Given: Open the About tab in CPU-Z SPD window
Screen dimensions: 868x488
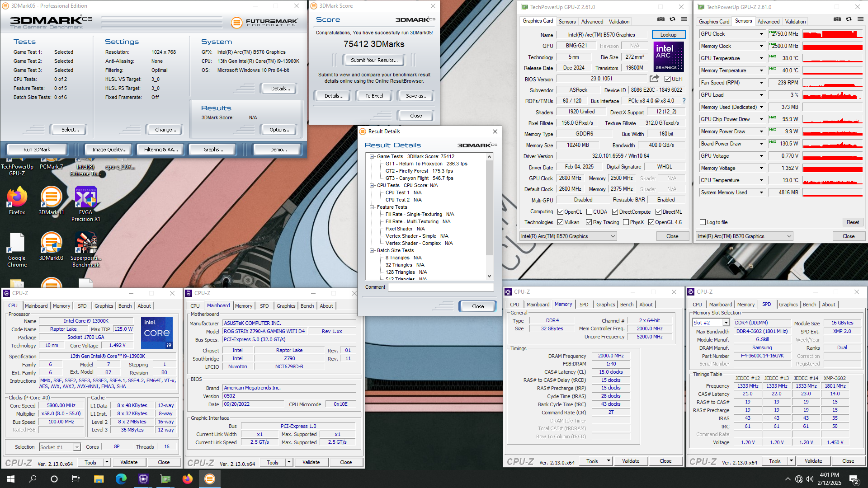Looking at the screenshot, I should (829, 305).
